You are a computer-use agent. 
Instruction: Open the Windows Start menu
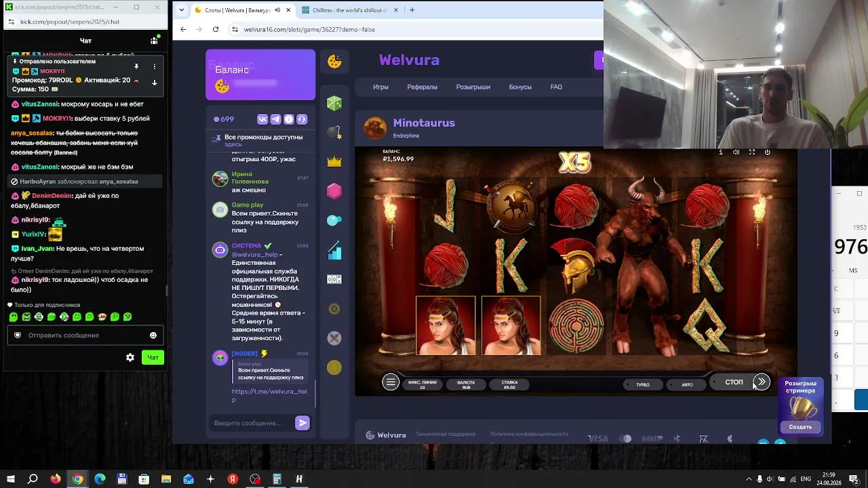pos(11,479)
